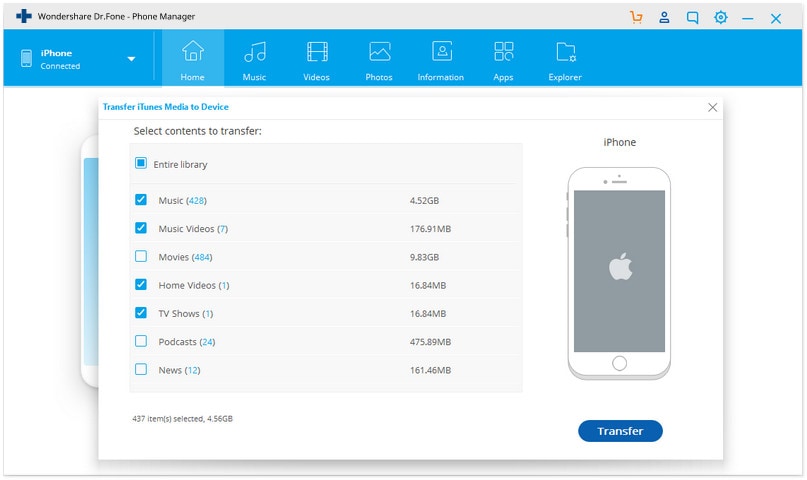Close the Transfer iTunes Media dialog
Viewport: 807px width, 480px height.
pyautogui.click(x=712, y=108)
